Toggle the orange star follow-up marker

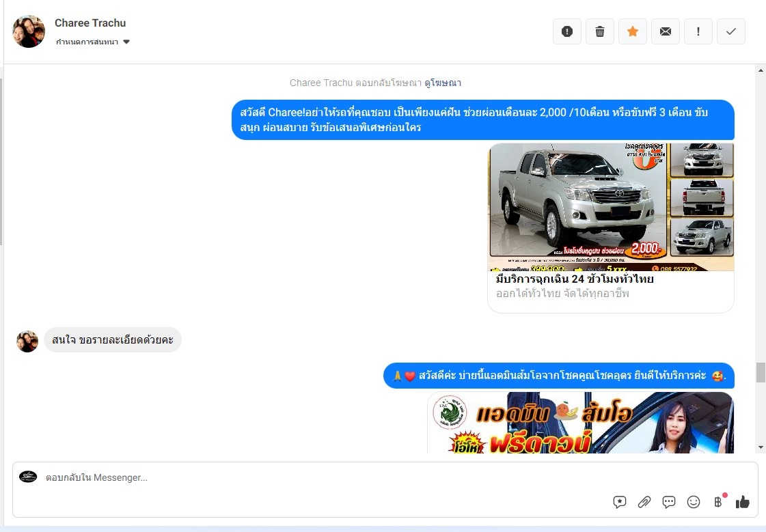633,31
